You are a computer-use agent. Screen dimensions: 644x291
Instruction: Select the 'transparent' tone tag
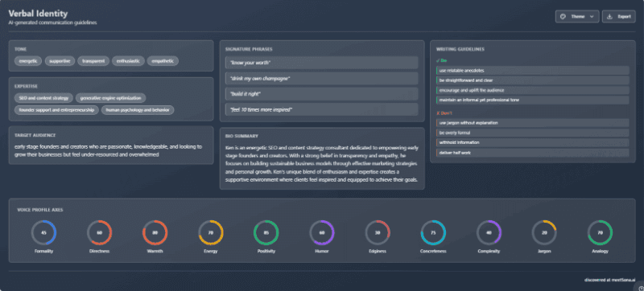pyautogui.click(x=93, y=61)
